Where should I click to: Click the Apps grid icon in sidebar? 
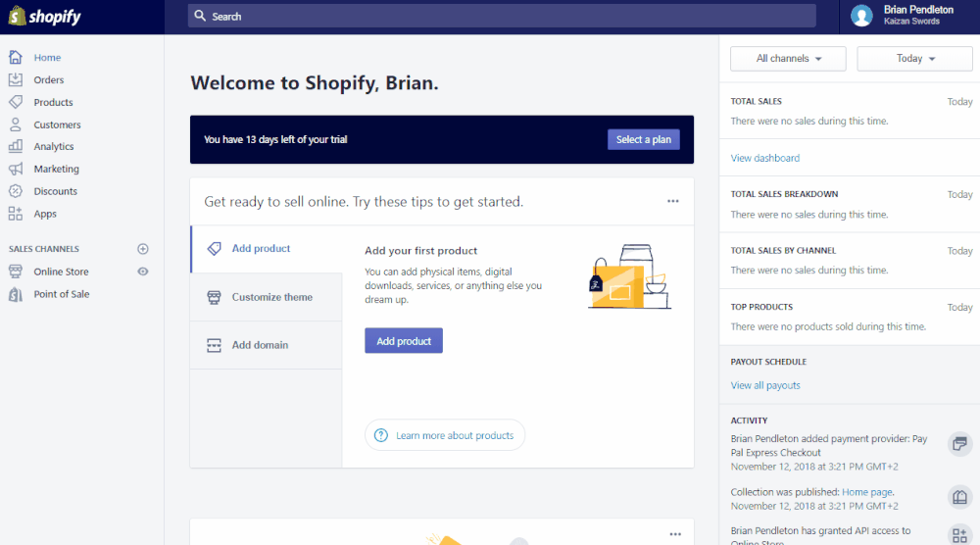[16, 214]
